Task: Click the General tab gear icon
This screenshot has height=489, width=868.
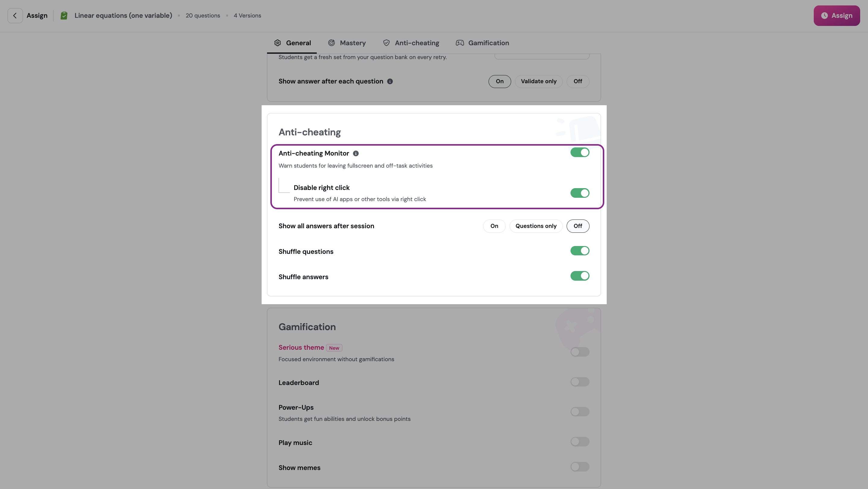Action: [277, 43]
